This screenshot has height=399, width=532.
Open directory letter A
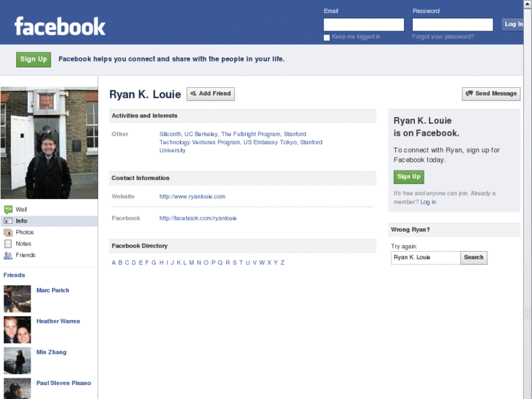[113, 263]
